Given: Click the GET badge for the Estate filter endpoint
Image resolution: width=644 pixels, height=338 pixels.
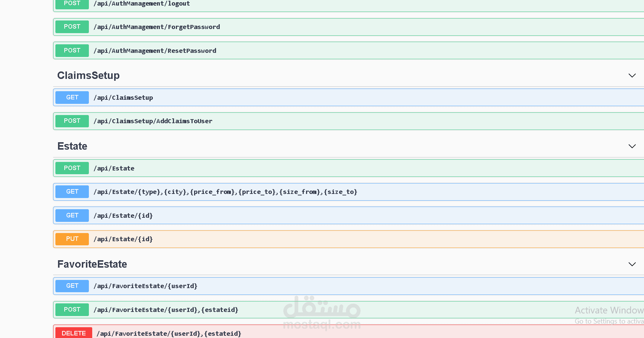Looking at the screenshot, I should point(72,192).
